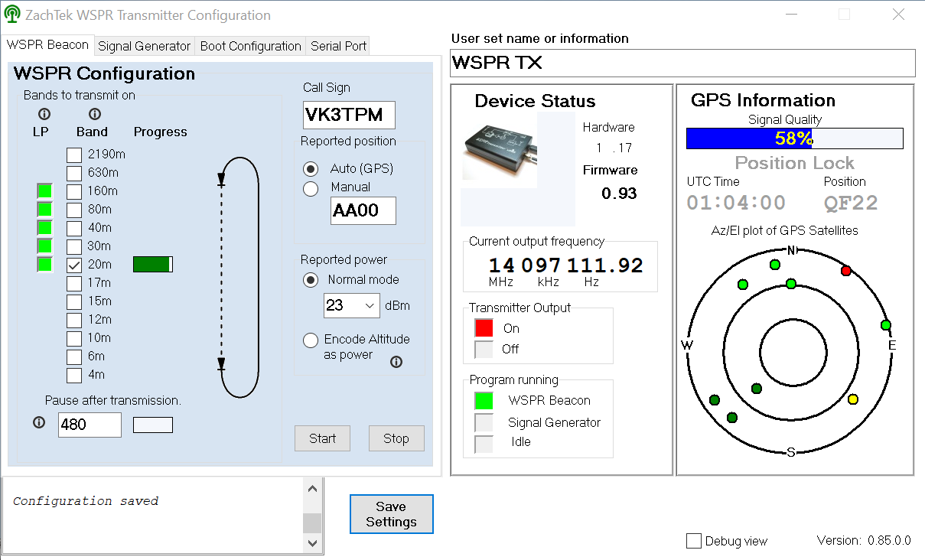Select Encode Altitude as power option
This screenshot has height=560, width=925.
click(311, 340)
